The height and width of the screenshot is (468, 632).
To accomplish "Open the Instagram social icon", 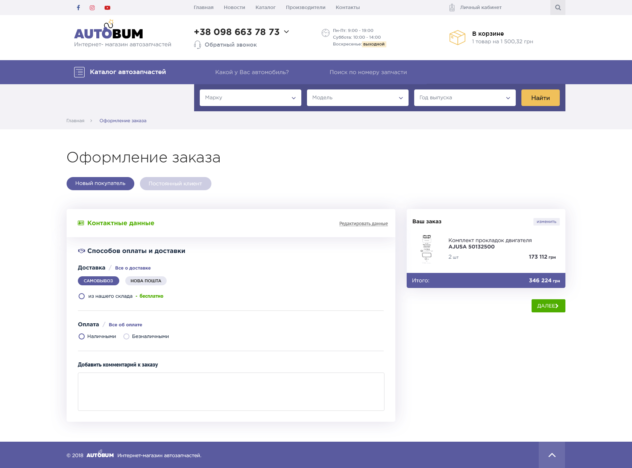I will pos(92,8).
